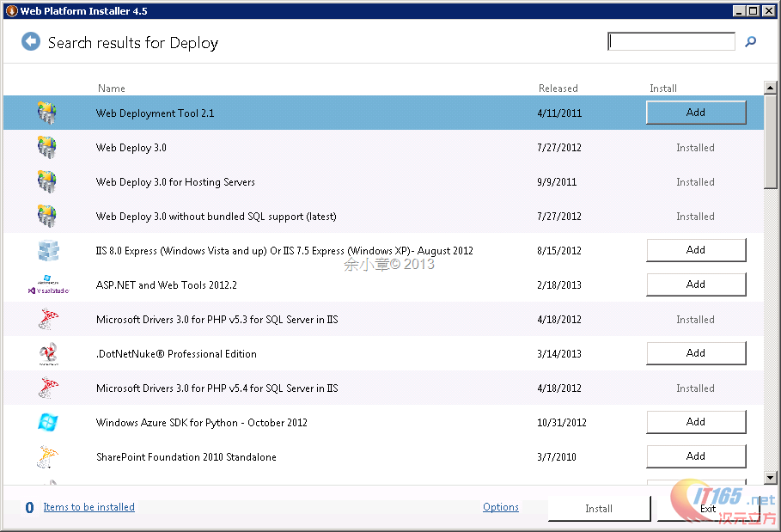
Task: Click the Web Platform Installer title bar icon
Action: click(12, 11)
